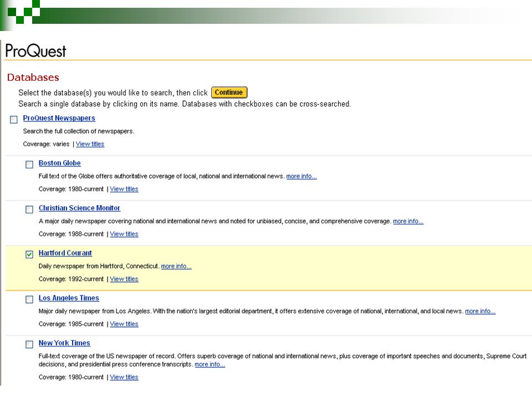Screen dimensions: 532x399
Task: Tick the New York Times checkbox
Action: 29,344
